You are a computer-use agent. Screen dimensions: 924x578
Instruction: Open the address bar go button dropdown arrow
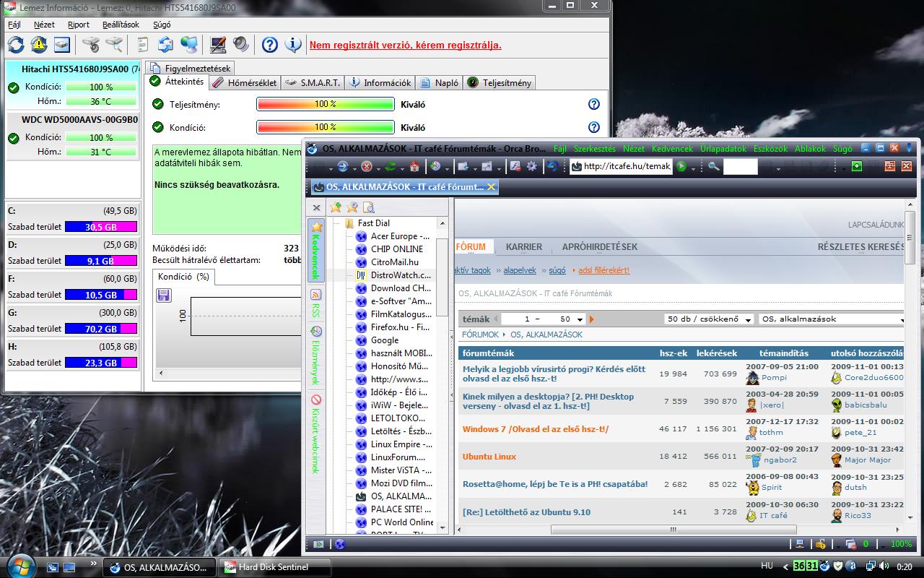click(x=692, y=168)
